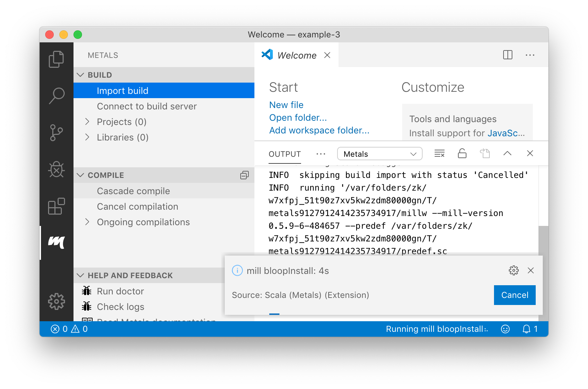Click the open log file icon
Image resolution: width=588 pixels, height=389 pixels.
485,154
